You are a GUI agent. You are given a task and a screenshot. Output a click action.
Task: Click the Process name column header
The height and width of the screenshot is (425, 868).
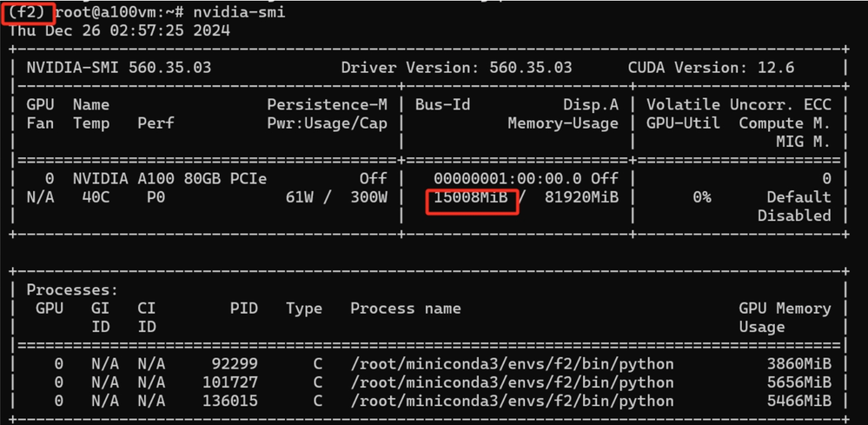coord(406,309)
